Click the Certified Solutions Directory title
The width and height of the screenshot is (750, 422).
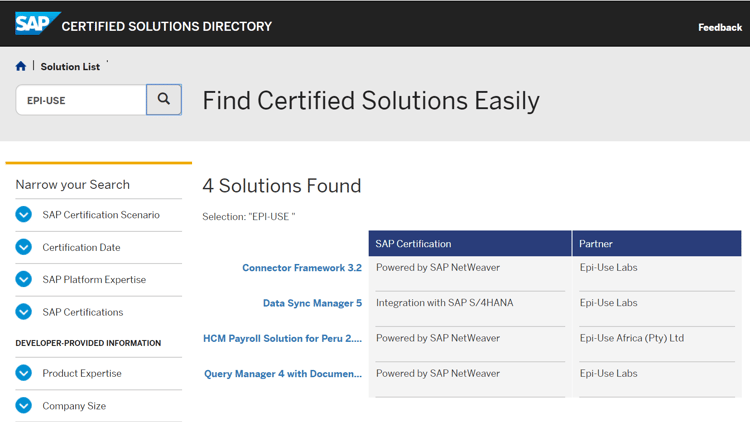(x=166, y=26)
